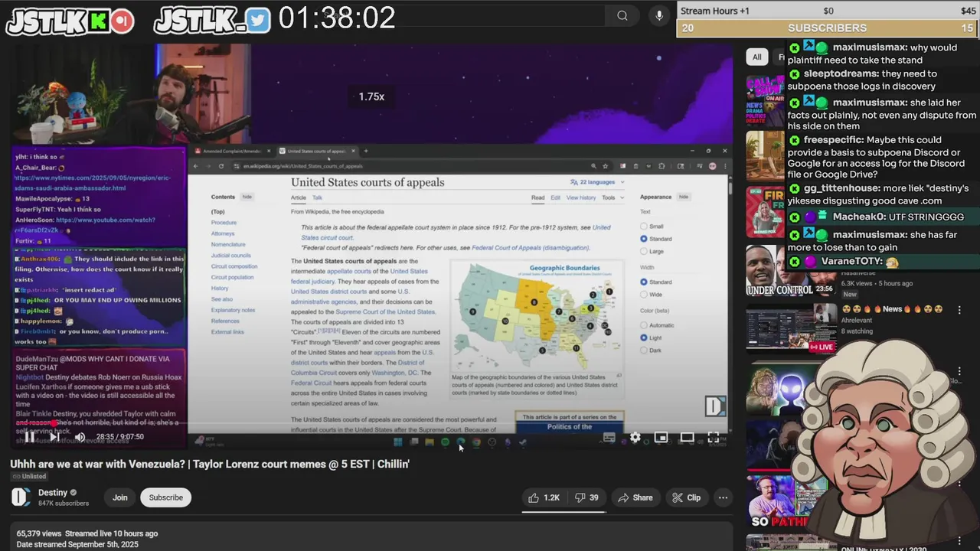Open the Edit tab on Wikipedia
This screenshot has width=980, height=551.
pos(556,197)
